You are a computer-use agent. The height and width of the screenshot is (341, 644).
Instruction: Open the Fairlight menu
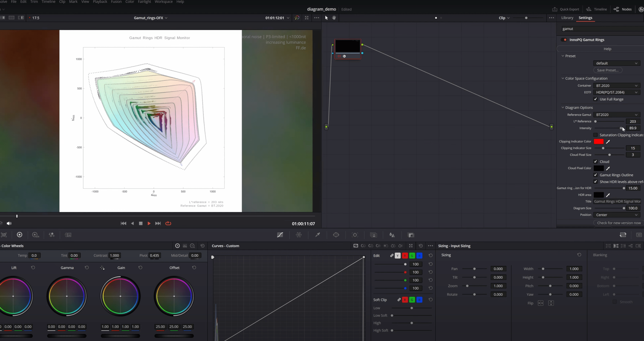pos(144,2)
